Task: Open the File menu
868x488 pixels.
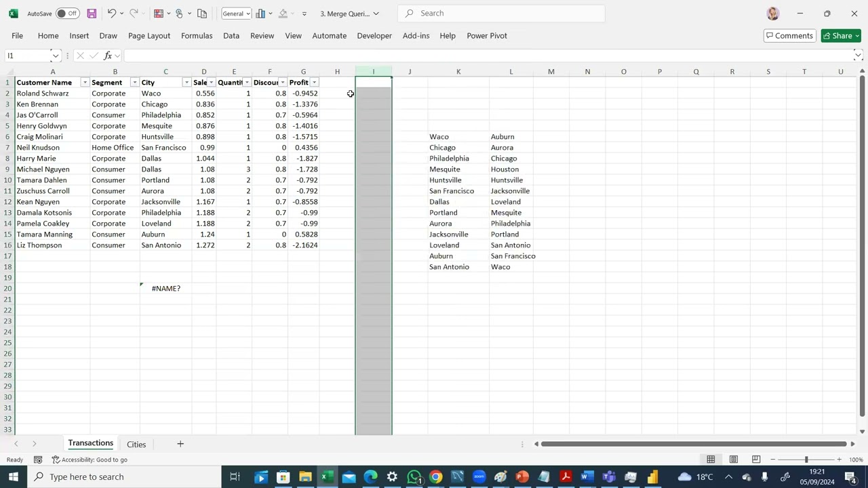Action: [17, 36]
